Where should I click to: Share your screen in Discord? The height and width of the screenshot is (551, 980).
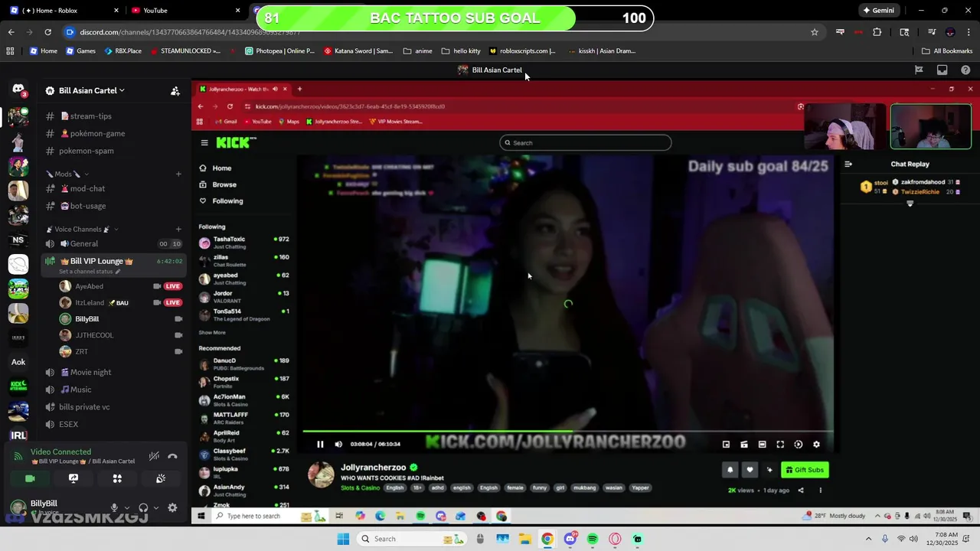73,478
